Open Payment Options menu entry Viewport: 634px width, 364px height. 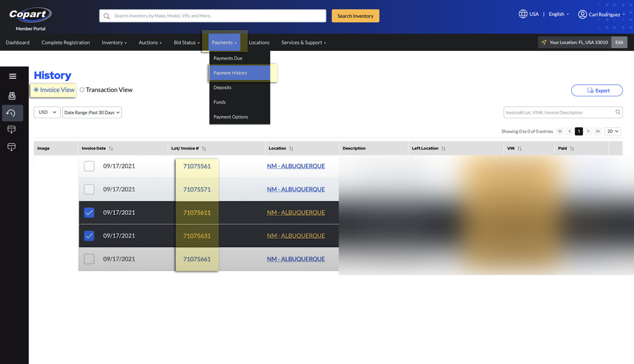click(x=240, y=117)
